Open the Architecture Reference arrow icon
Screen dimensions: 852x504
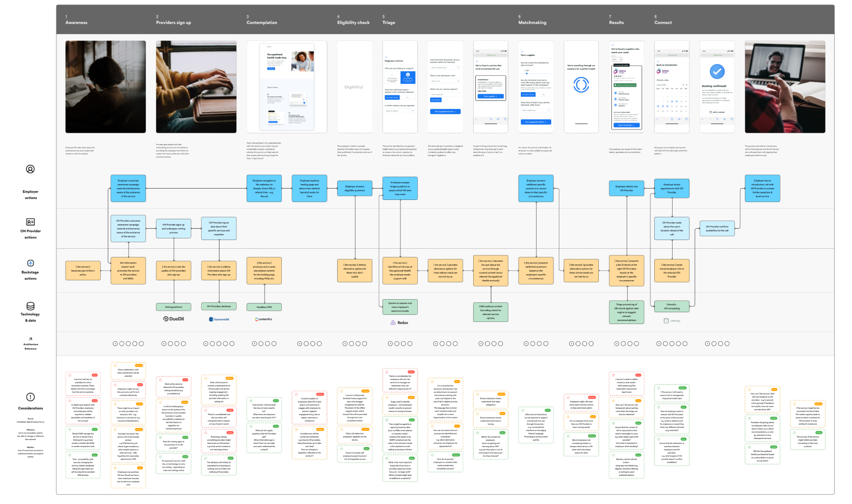click(30, 339)
